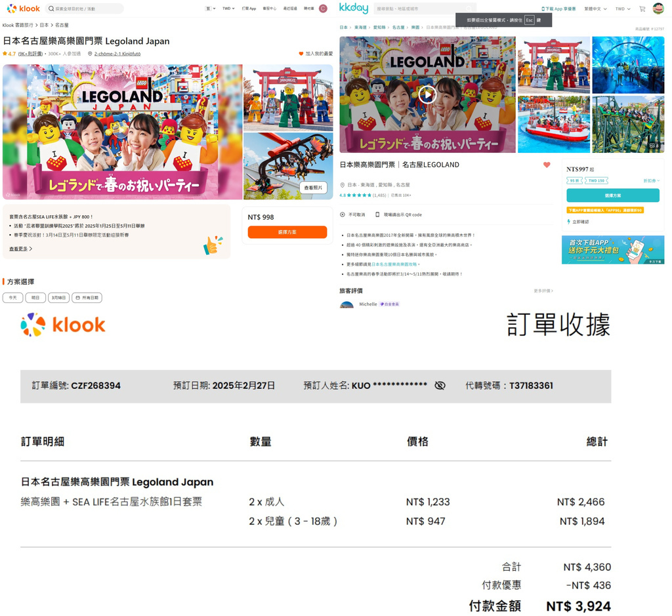Click the orange heart to add Klook wishlist
672x616 pixels.
(301, 54)
